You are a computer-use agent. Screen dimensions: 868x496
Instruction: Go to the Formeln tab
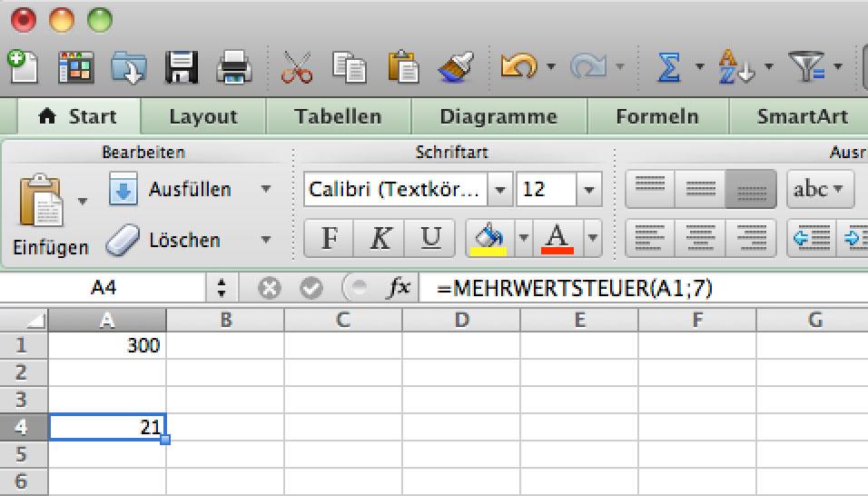pyautogui.click(x=657, y=116)
